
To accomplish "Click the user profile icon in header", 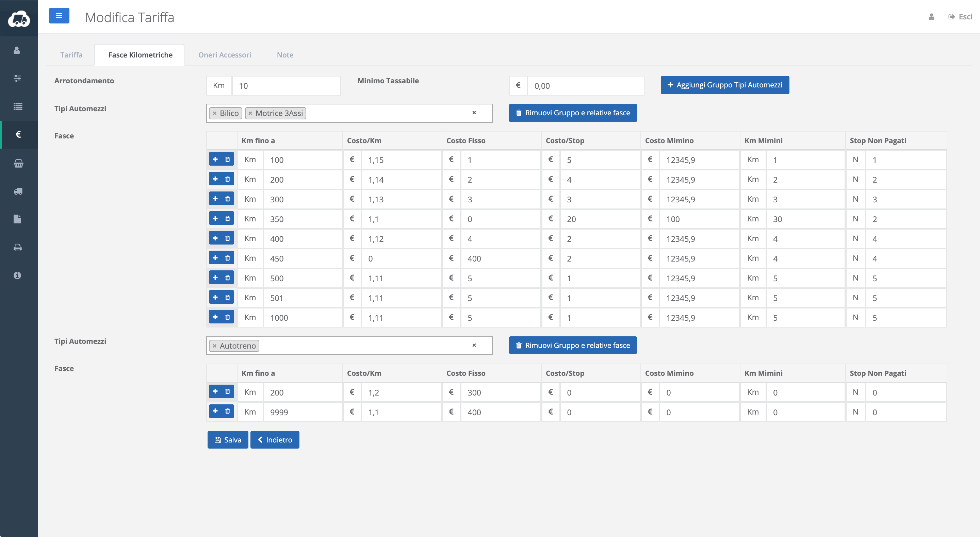I will point(931,17).
